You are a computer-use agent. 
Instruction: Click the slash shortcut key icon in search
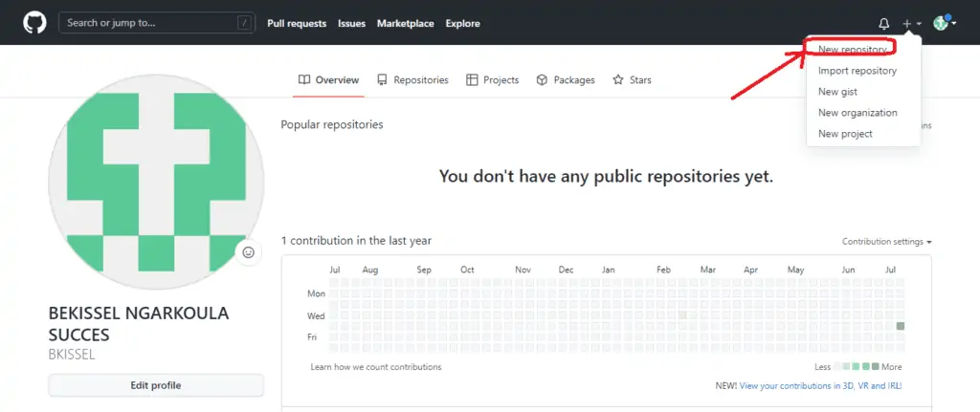pos(244,23)
